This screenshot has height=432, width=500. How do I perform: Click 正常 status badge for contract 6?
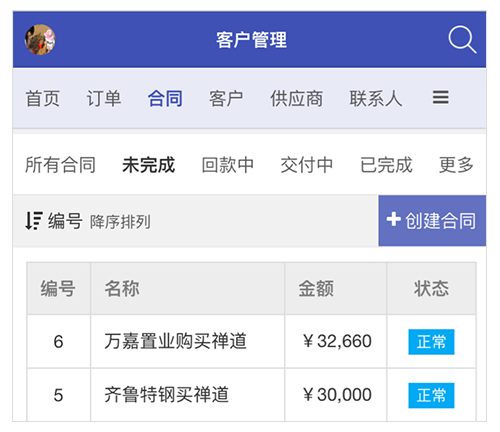click(431, 342)
